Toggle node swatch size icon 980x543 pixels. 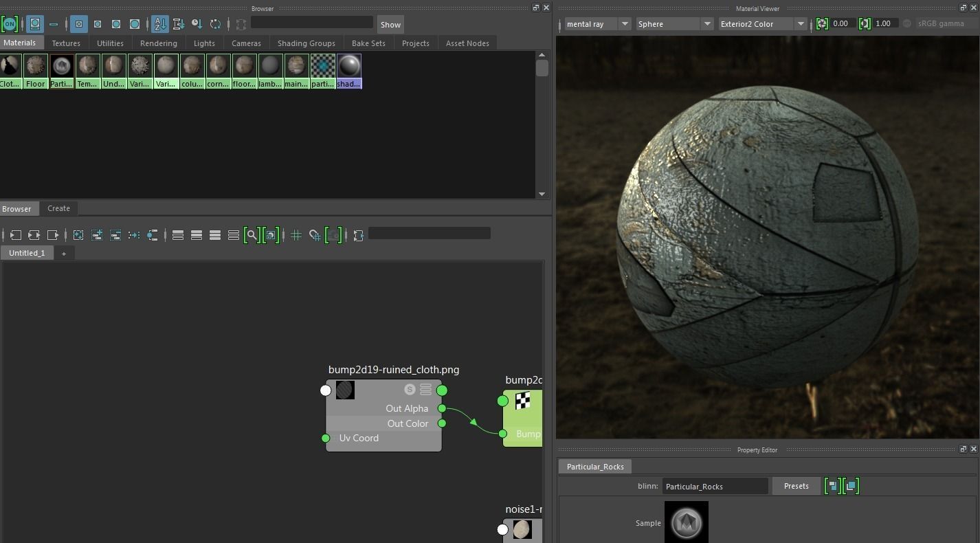click(271, 235)
